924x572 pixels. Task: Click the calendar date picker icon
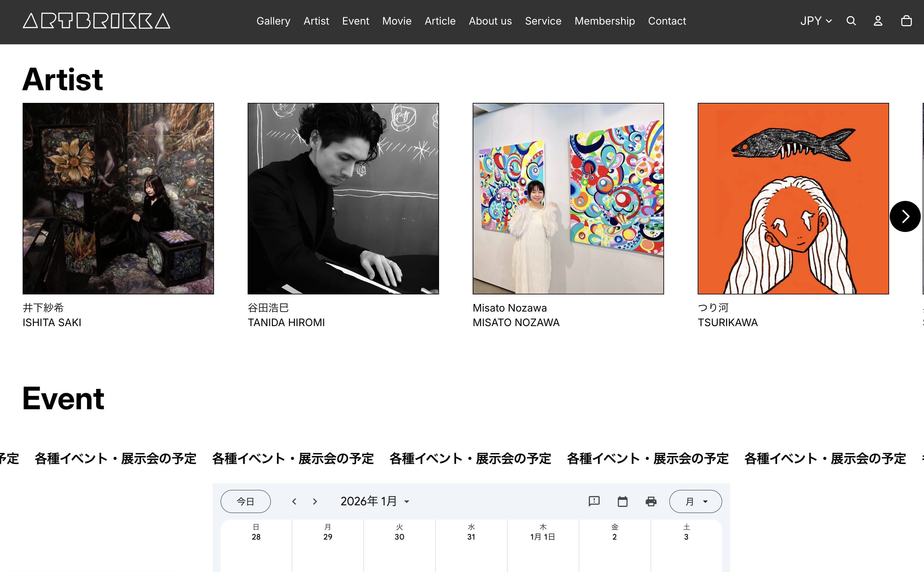pos(622,501)
